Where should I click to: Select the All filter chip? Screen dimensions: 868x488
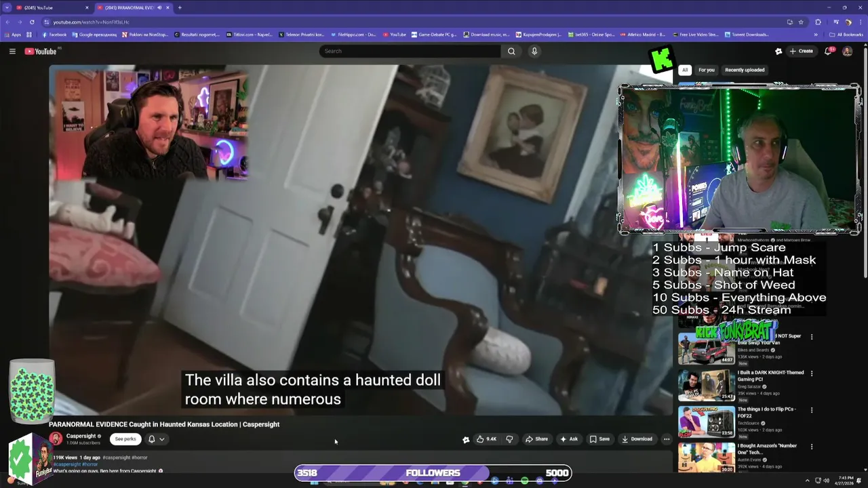685,70
